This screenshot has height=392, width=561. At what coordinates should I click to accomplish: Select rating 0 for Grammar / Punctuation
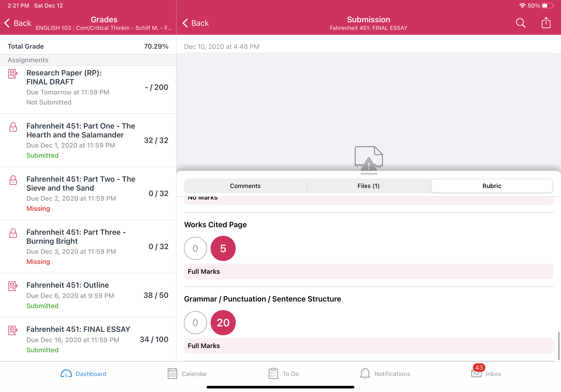pyautogui.click(x=195, y=323)
